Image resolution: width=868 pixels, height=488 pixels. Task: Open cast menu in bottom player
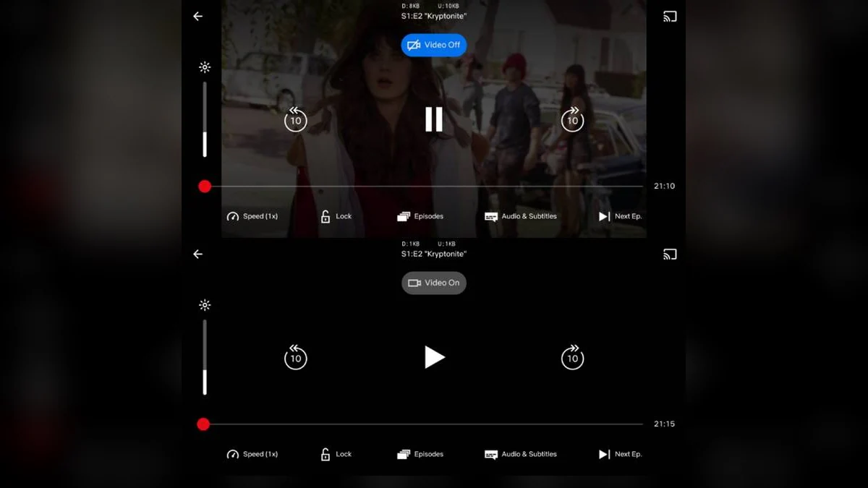pyautogui.click(x=670, y=254)
